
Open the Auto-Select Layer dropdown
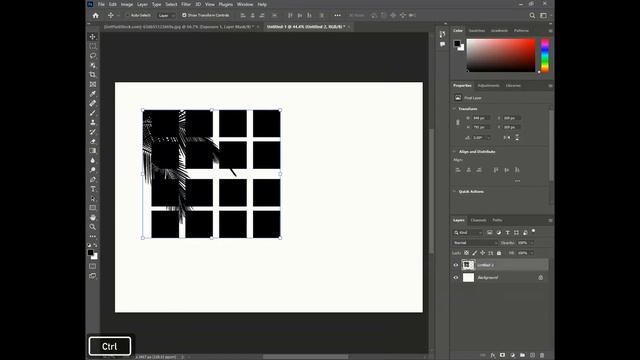[167, 16]
